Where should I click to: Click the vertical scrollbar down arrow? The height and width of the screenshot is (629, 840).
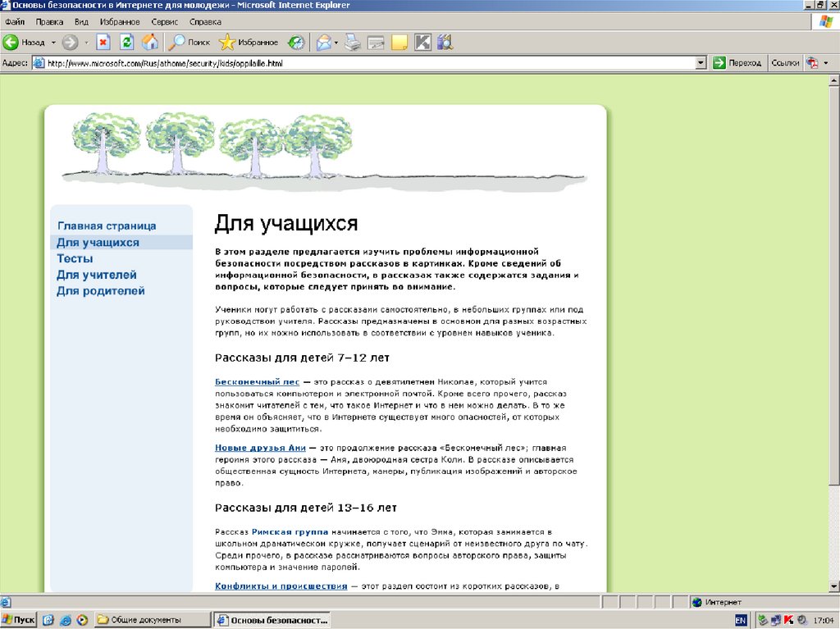834,586
